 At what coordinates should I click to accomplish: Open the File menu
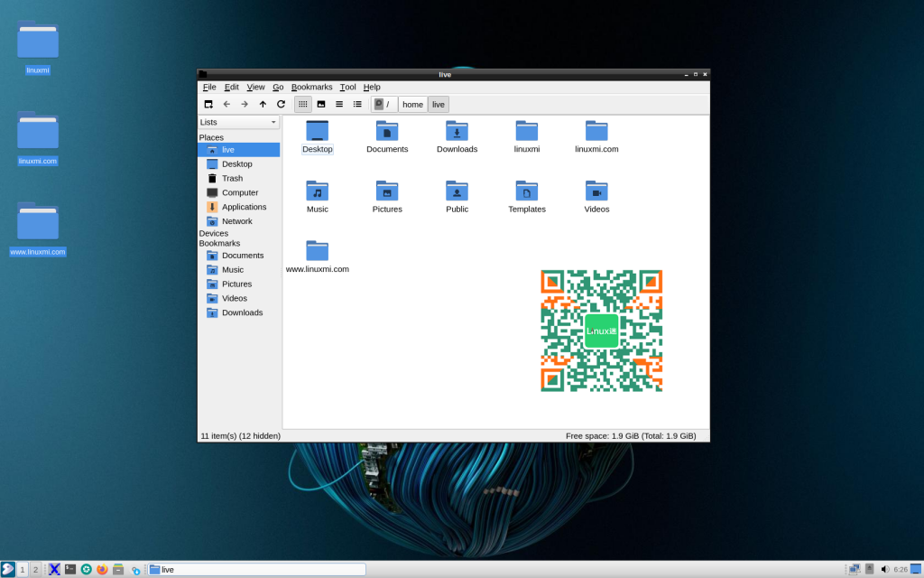[209, 87]
